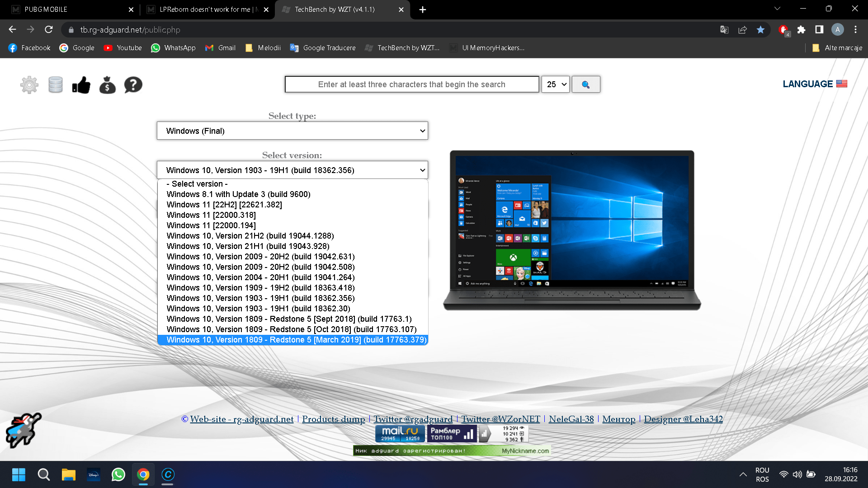Click the browser address bar URL

(130, 30)
